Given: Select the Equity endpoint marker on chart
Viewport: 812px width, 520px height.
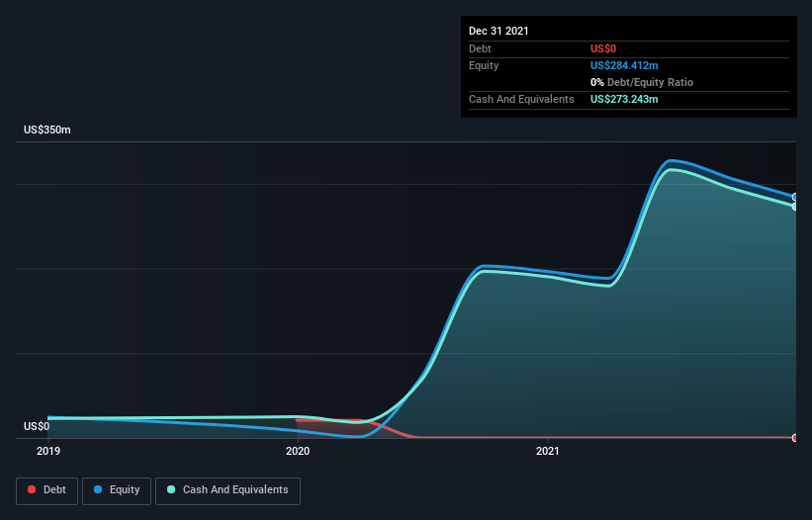Looking at the screenshot, I should point(795,197).
